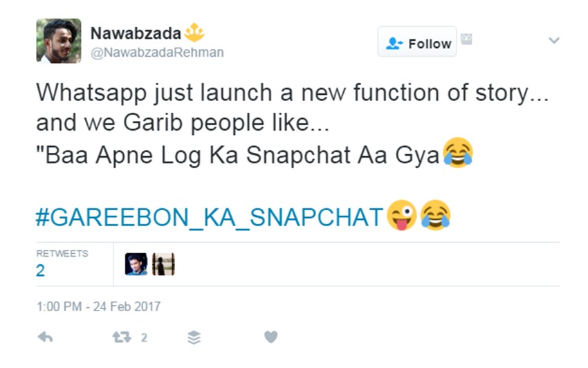Image resolution: width=588 pixels, height=368 pixels.
Task: View the second retweeter's avatar
Action: pos(163,264)
